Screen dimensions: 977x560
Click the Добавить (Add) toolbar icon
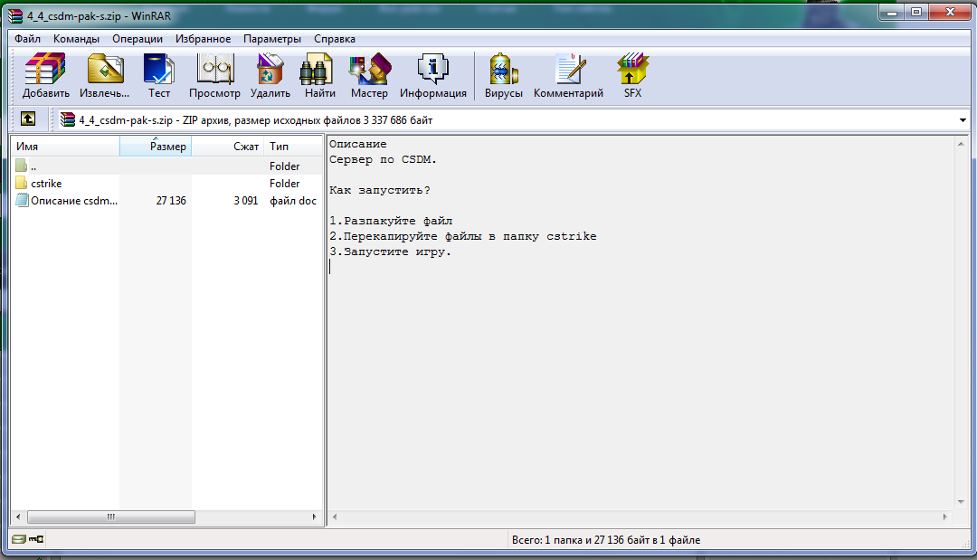45,75
